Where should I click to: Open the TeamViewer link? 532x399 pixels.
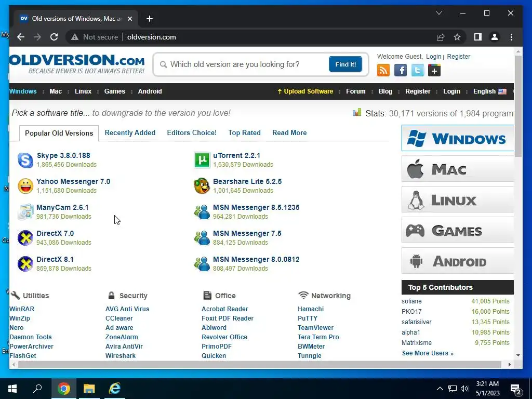[x=315, y=328]
